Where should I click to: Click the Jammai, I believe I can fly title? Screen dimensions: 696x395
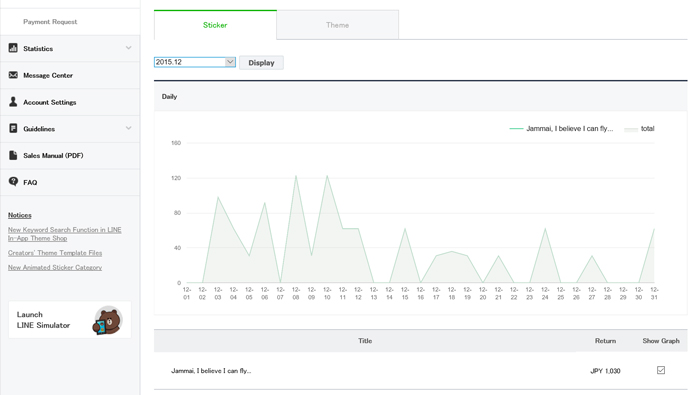[211, 371]
